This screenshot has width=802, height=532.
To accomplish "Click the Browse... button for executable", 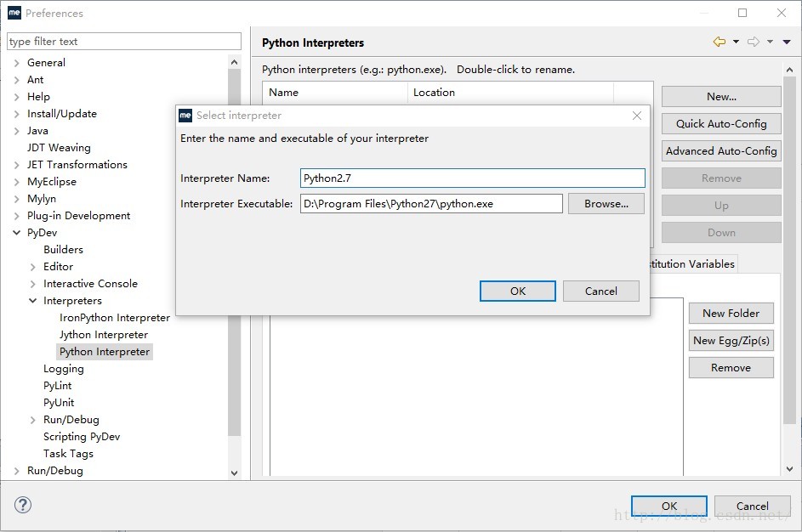I will pos(606,204).
